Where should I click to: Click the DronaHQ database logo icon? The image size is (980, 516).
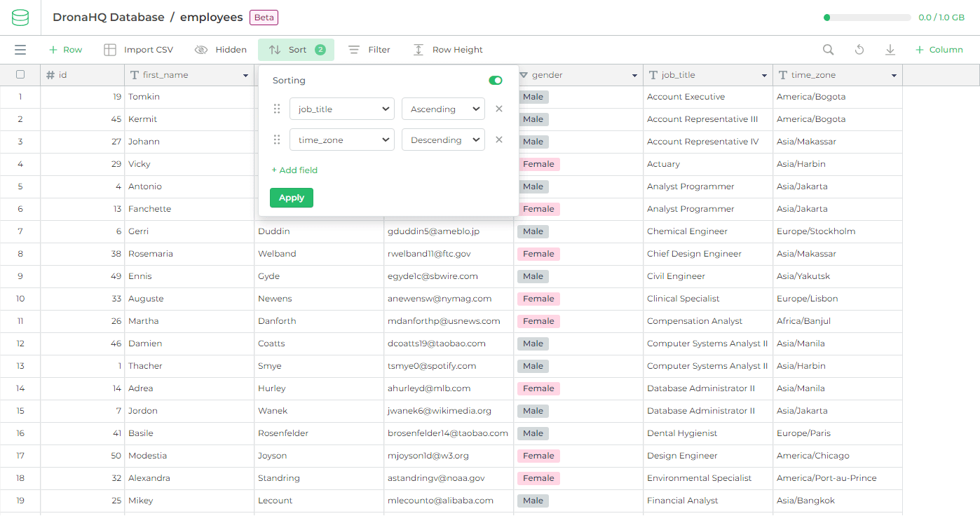(x=20, y=18)
